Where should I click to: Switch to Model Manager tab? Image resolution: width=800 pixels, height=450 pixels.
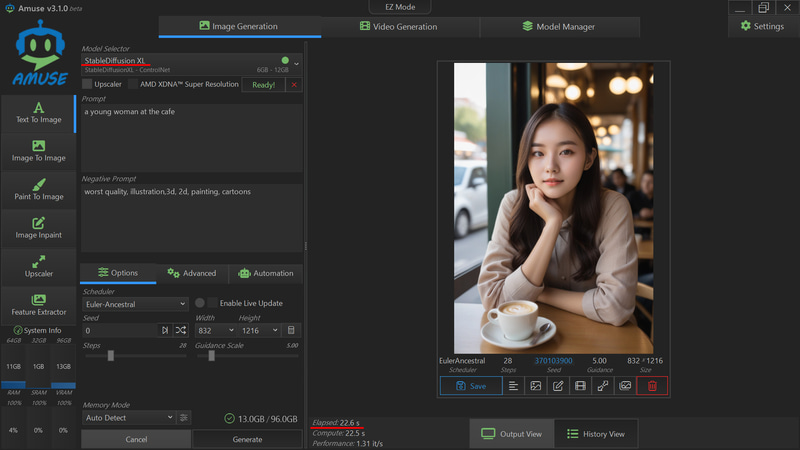(559, 27)
